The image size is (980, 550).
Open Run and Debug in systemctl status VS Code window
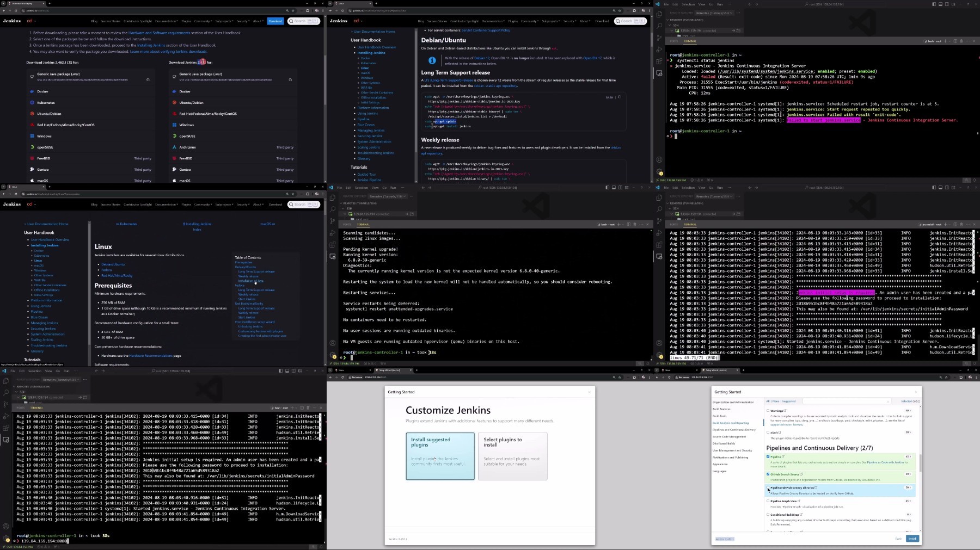(659, 50)
